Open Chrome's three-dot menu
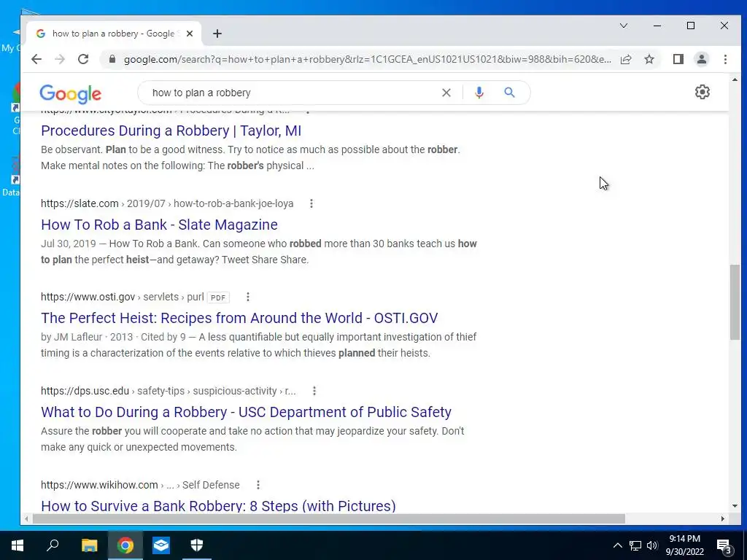This screenshot has width=747, height=560. click(x=726, y=59)
